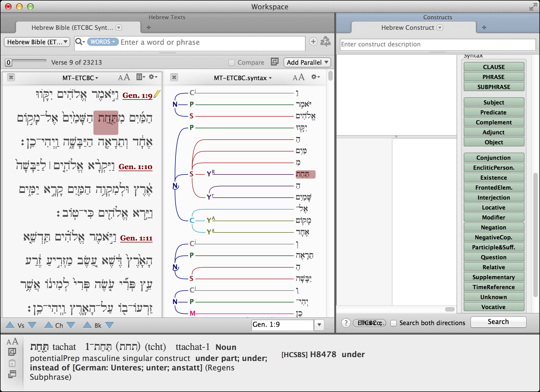Go to next book with Bk down arrow
The width and height of the screenshot is (540, 392).
[x=109, y=325]
